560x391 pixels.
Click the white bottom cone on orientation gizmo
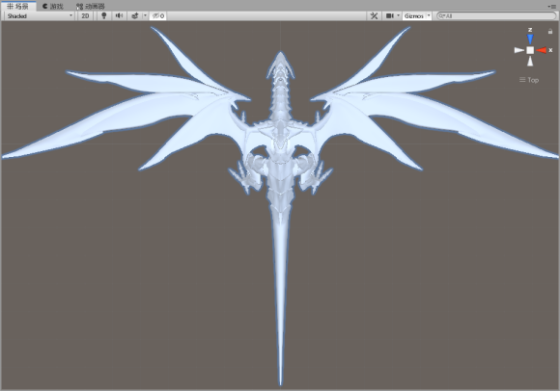click(530, 61)
